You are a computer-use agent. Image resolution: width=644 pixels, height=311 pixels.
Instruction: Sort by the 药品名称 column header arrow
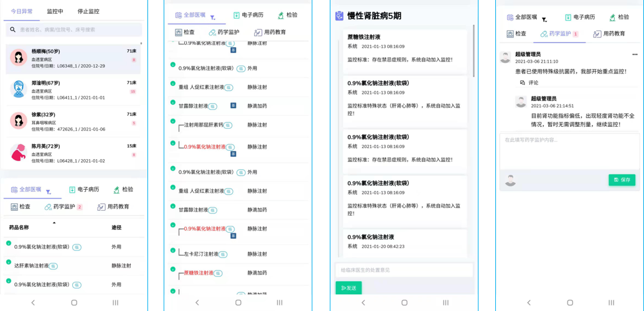[x=54, y=223]
